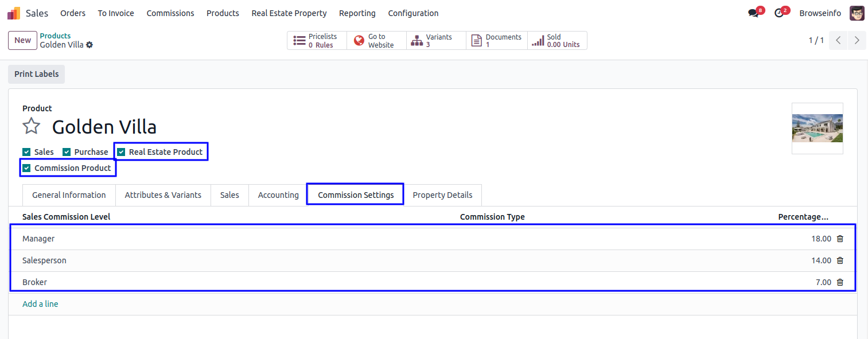Click the Sales app logo icon
Screen dimensions: 868x339
click(13, 13)
